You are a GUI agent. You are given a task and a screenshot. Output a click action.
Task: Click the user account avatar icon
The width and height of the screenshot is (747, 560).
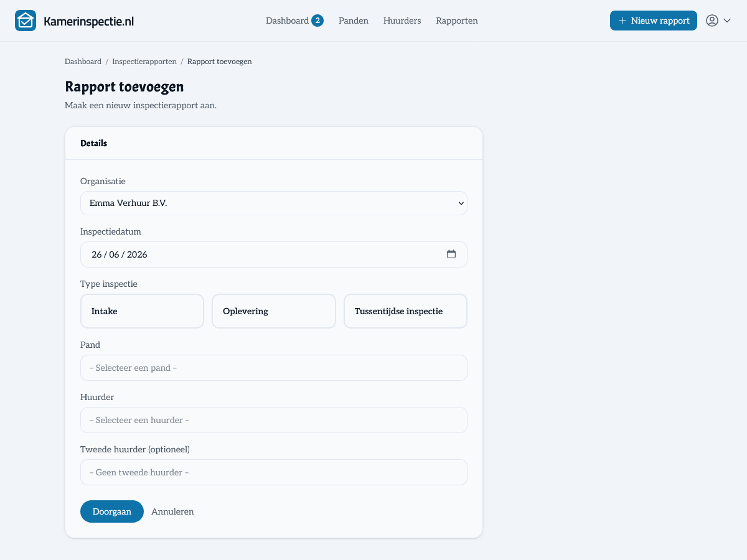[712, 21]
